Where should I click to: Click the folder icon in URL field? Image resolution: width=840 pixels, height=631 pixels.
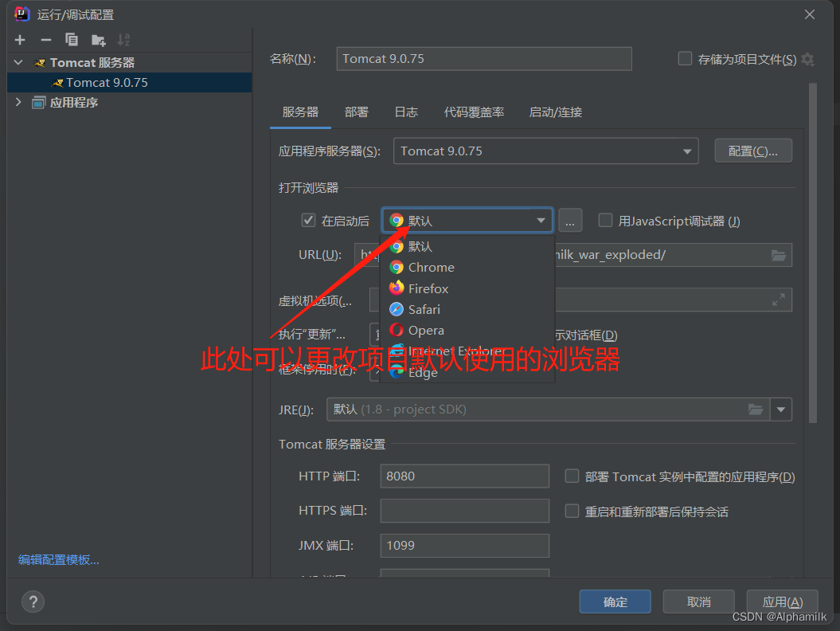(779, 255)
